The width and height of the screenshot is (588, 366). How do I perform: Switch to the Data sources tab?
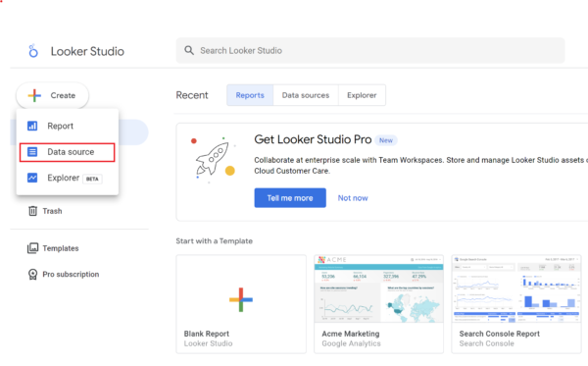306,95
